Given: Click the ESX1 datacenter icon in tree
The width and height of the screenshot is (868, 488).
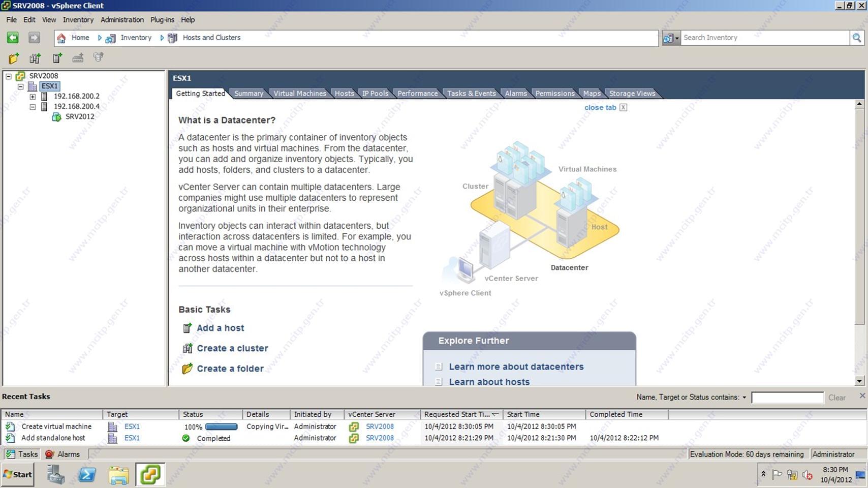Looking at the screenshot, I should [x=33, y=86].
